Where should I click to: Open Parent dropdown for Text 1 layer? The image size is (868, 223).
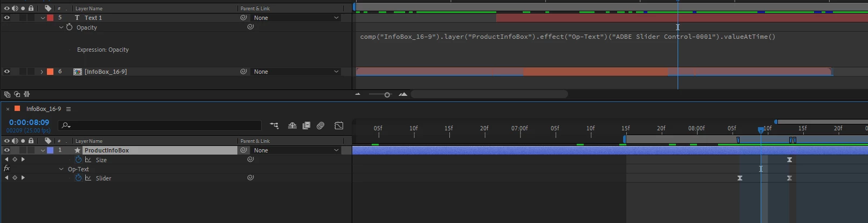(297, 18)
